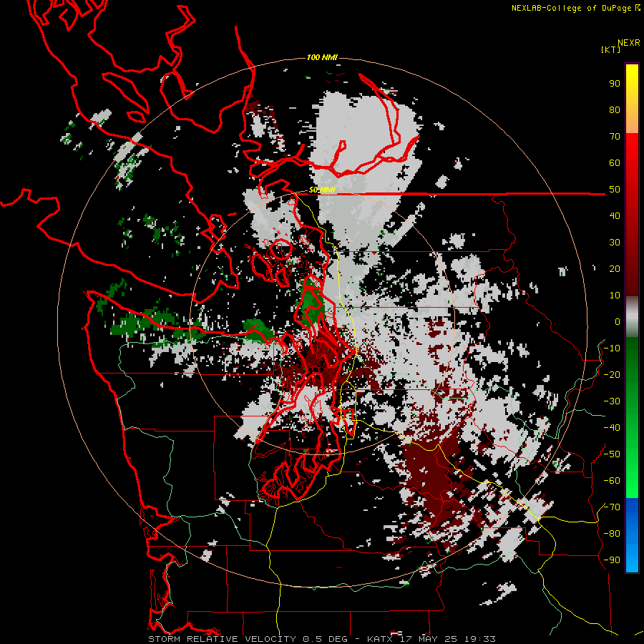This screenshot has height=644, width=644.
Task: Click the 100 NMI range ring label
Action: (x=322, y=57)
